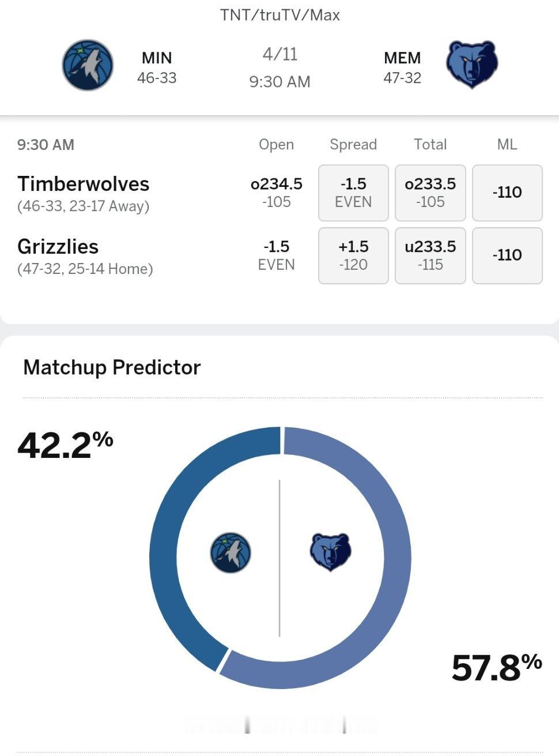This screenshot has height=756, width=559.
Task: Click the Grizzlies logo inside the donut chart
Action: (x=330, y=552)
